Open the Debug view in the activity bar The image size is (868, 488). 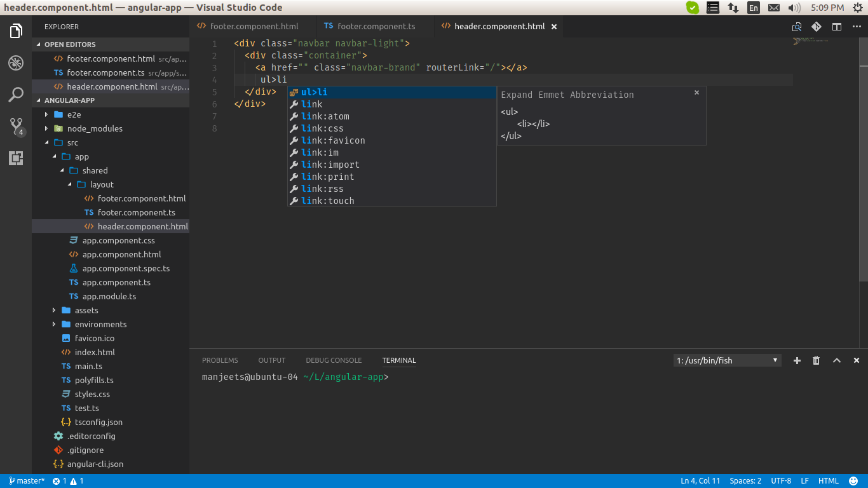pyautogui.click(x=15, y=62)
